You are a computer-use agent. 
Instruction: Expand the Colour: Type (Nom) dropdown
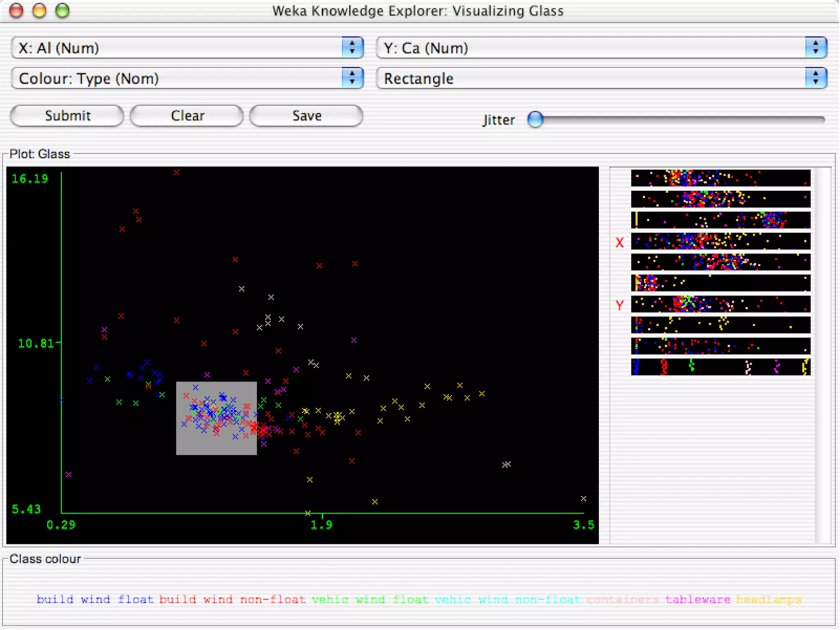[187, 78]
